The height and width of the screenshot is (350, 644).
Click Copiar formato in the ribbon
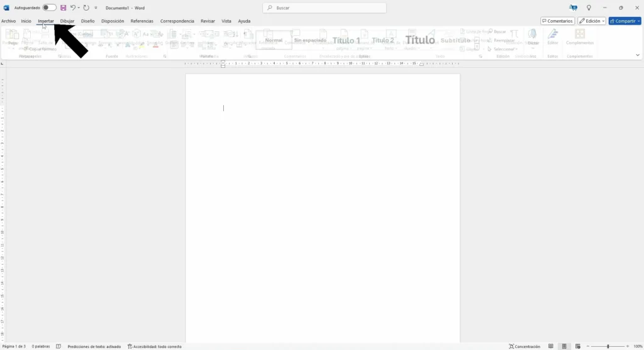[40, 49]
